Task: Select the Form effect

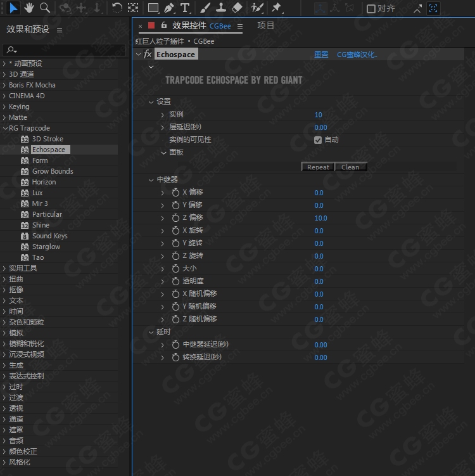Action: pos(40,160)
